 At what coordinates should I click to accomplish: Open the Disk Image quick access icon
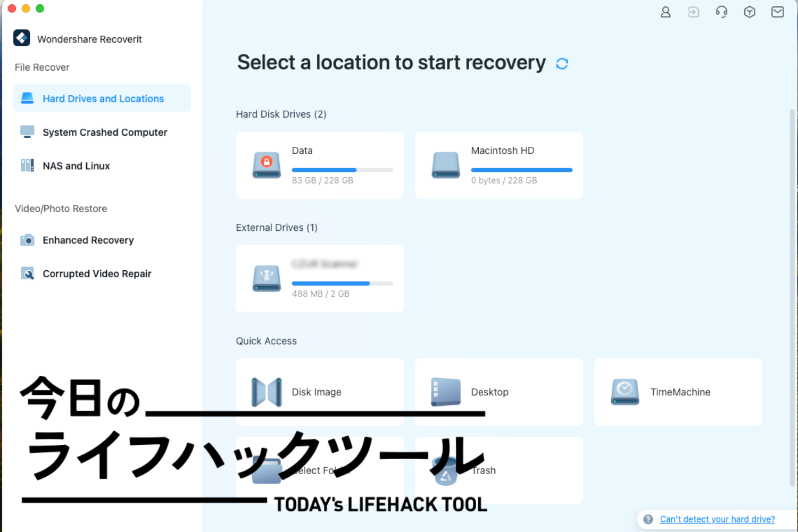(266, 392)
